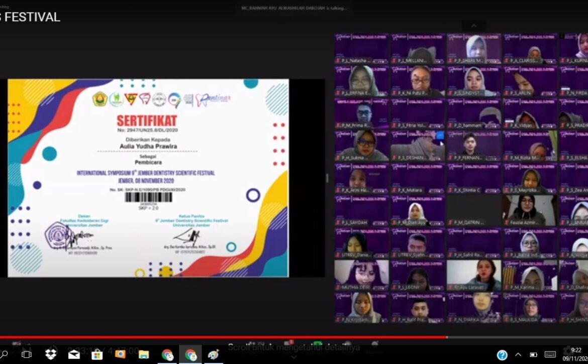Open Task View in the taskbar

(x=27, y=354)
